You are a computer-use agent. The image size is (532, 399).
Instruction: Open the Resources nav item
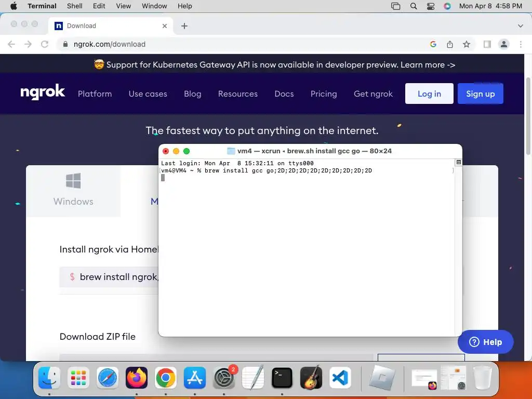coord(237,94)
